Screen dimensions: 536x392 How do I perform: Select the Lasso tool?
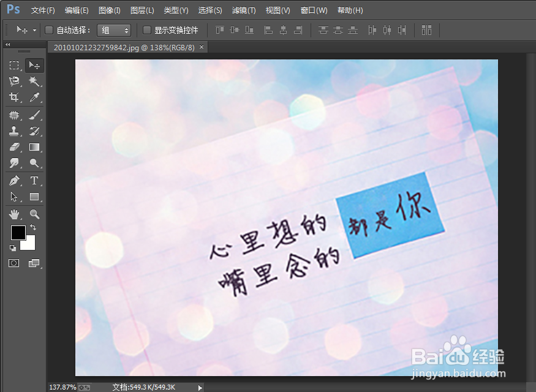point(14,81)
